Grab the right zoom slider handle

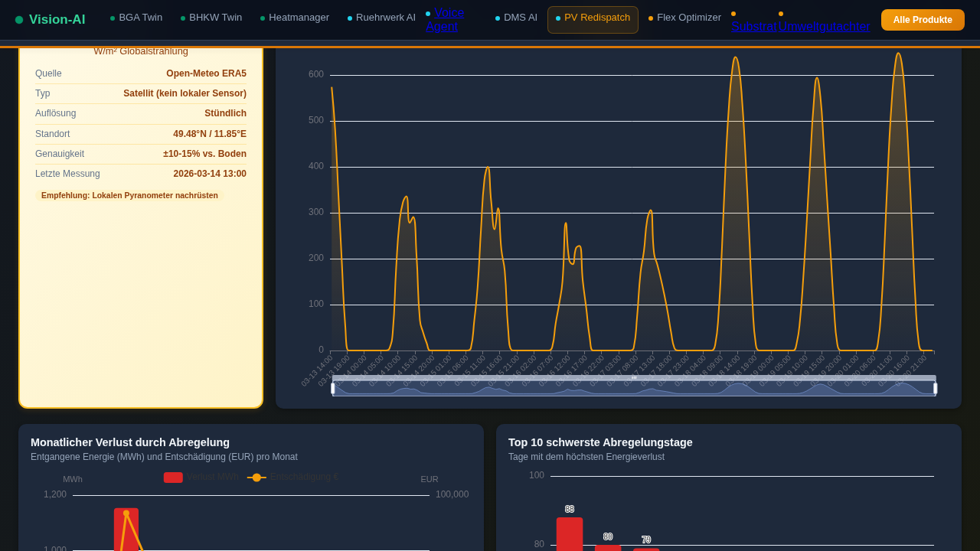935,389
